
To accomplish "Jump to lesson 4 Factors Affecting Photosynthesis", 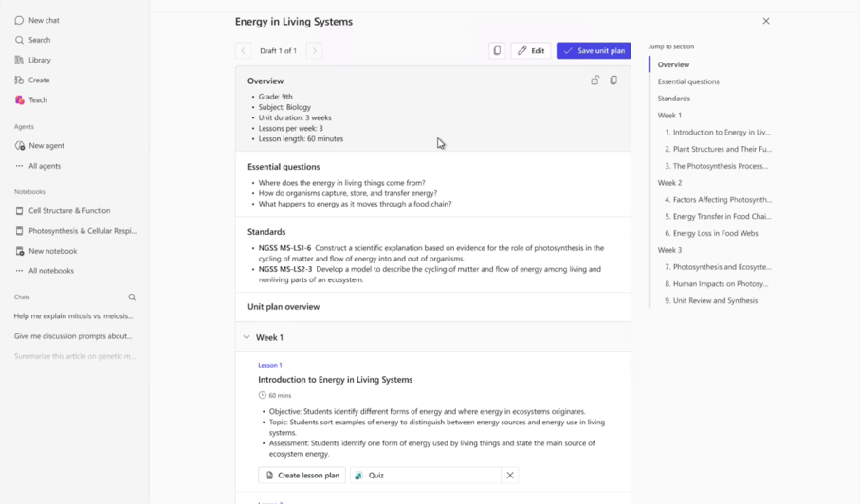I will pos(718,200).
